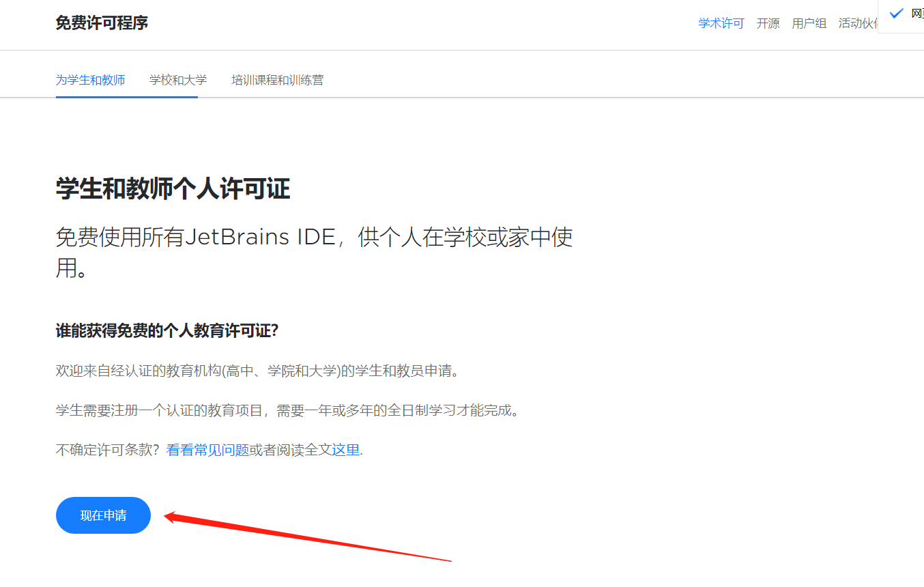
Task: Open the 开源 navigation link
Action: 768,23
